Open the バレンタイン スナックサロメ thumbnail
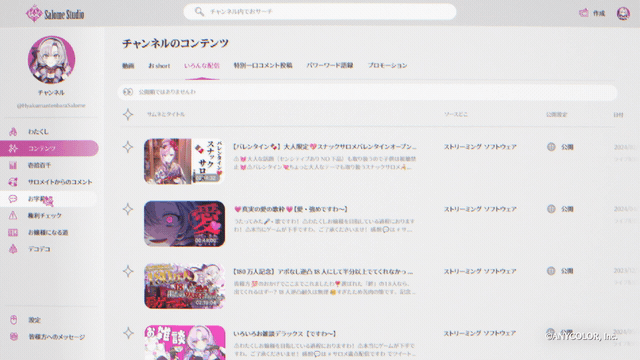The width and height of the screenshot is (640, 360). click(x=184, y=161)
